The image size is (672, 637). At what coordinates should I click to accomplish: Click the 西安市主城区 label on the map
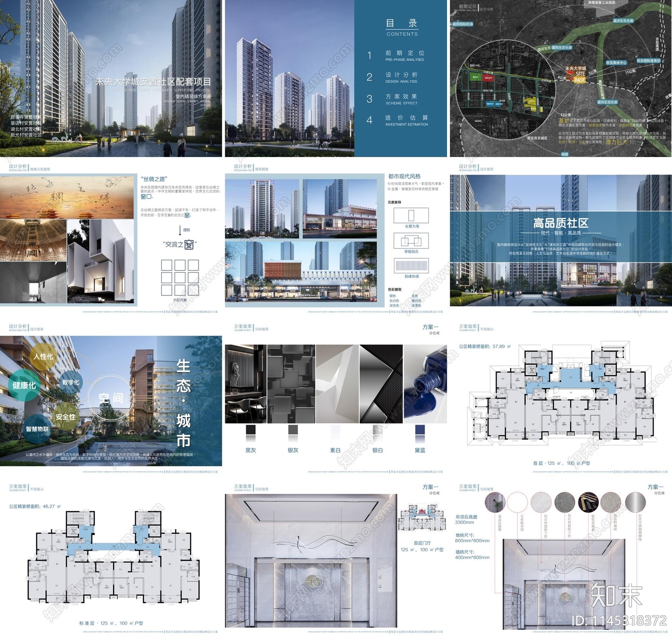pos(537,138)
